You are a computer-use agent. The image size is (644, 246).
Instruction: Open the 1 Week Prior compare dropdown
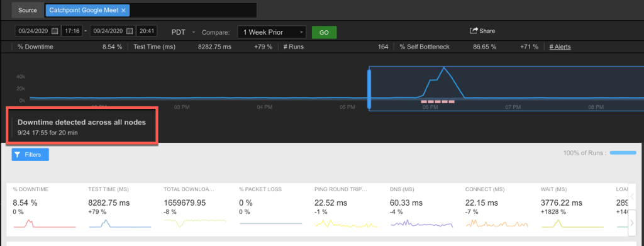pyautogui.click(x=272, y=31)
